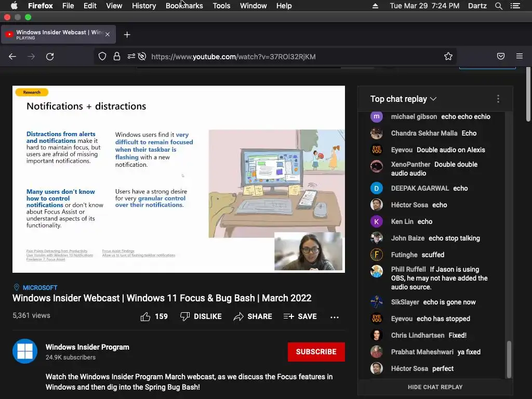
Task: Open the Window menu
Action: click(x=253, y=6)
